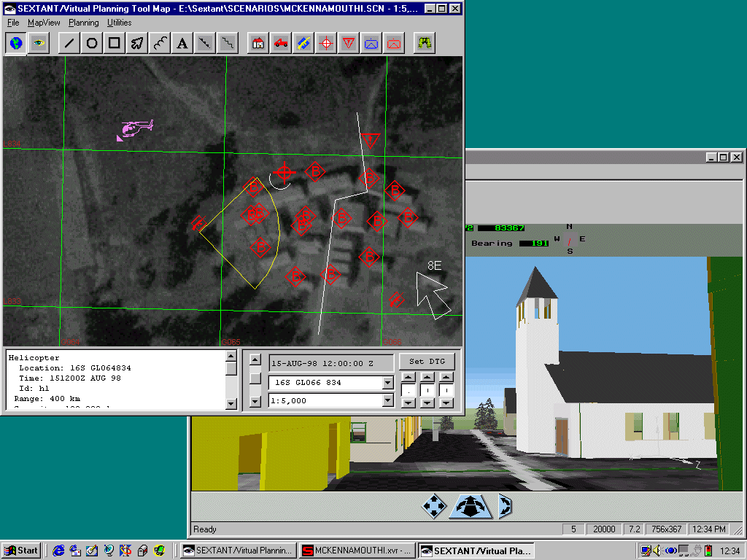Click the four-way pan navigation control
Screen dimensions: 747x560
pos(434,506)
